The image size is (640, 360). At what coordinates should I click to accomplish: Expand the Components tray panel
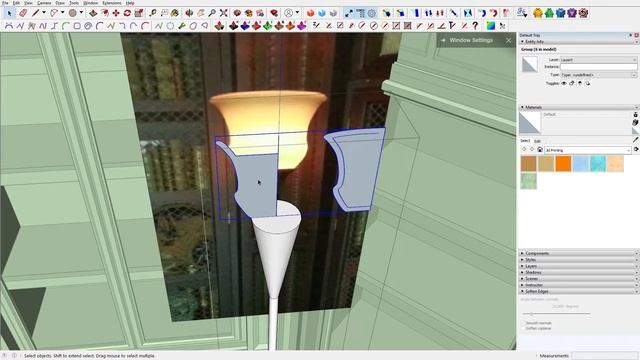tap(578, 253)
